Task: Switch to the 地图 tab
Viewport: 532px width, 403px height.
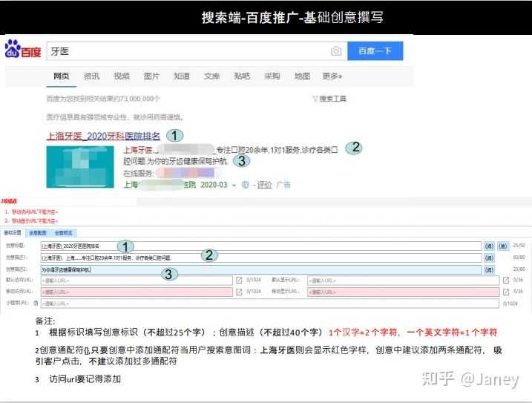Action: pyautogui.click(x=302, y=76)
